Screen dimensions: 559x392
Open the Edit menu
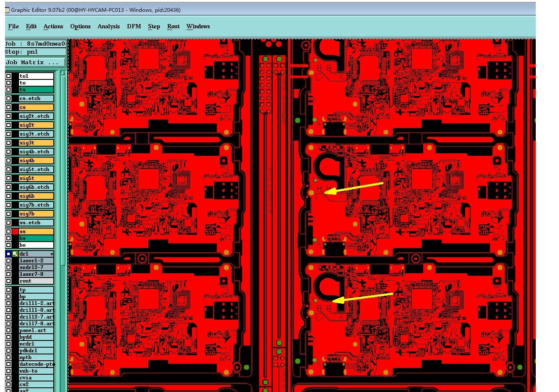tap(31, 26)
